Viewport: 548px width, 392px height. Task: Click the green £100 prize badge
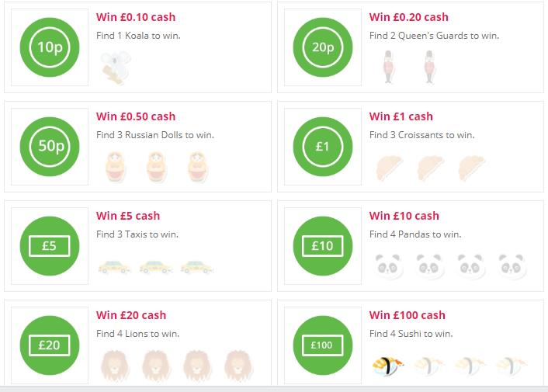[x=323, y=345]
